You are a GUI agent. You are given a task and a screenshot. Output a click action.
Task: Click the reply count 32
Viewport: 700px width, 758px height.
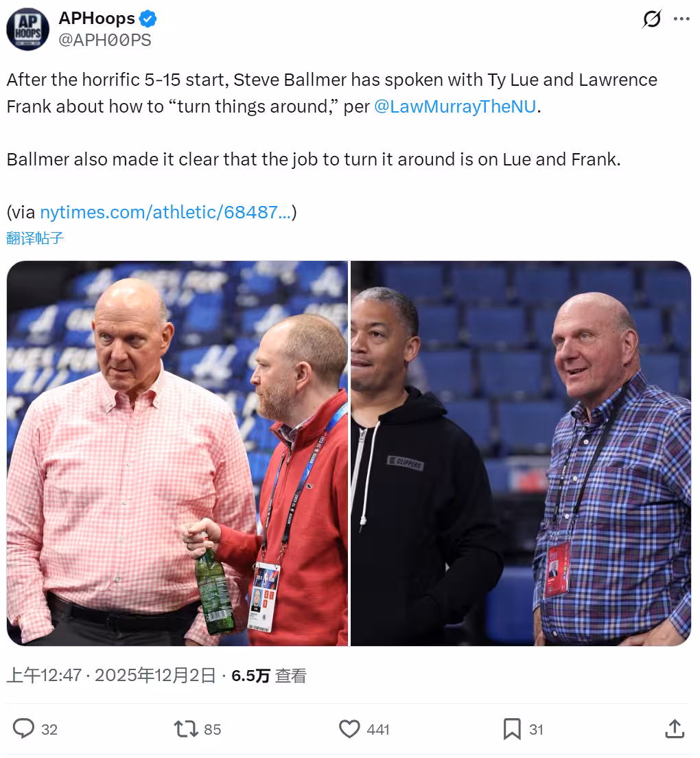click(x=49, y=729)
